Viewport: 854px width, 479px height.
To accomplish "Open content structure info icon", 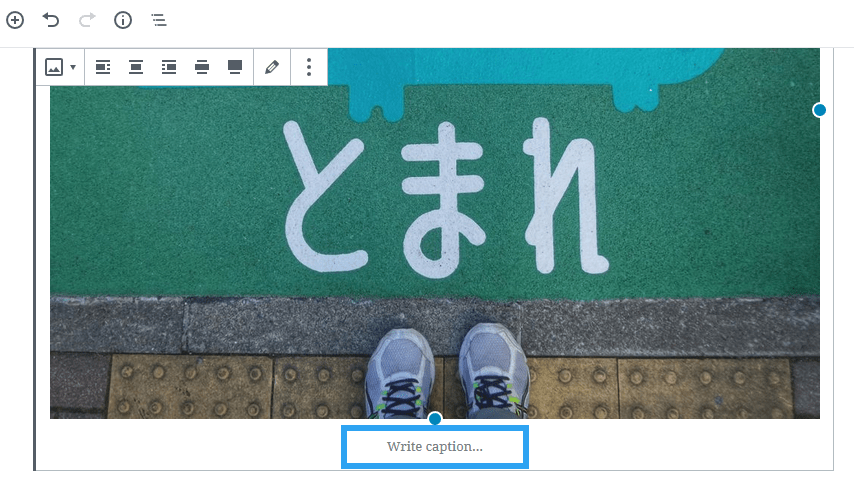I will pyautogui.click(x=123, y=20).
